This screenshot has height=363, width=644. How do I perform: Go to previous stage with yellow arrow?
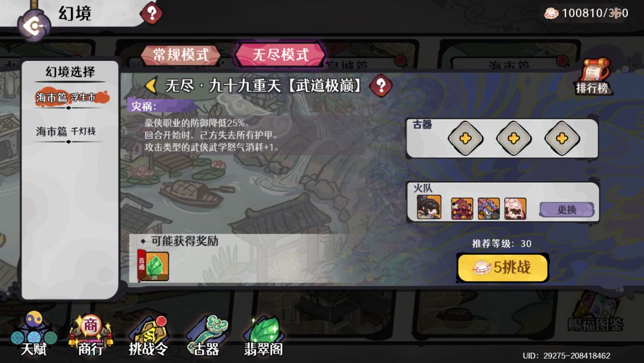coord(151,85)
